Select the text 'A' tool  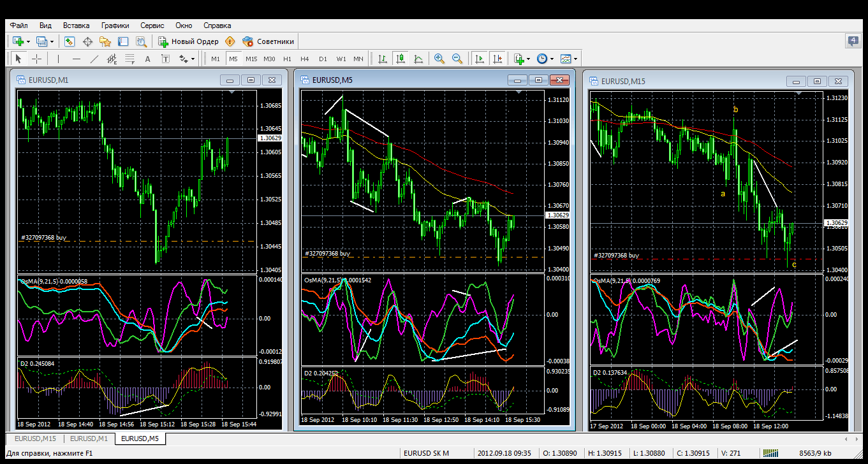click(x=147, y=59)
